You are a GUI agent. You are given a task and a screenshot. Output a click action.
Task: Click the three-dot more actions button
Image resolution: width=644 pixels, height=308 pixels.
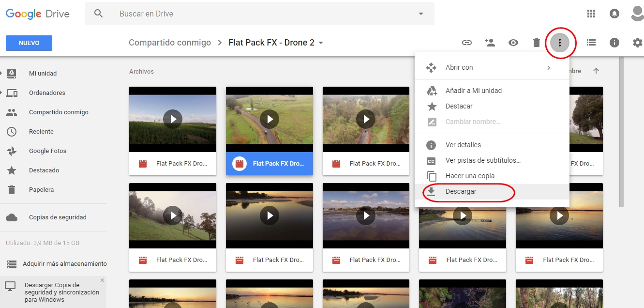pos(560,43)
